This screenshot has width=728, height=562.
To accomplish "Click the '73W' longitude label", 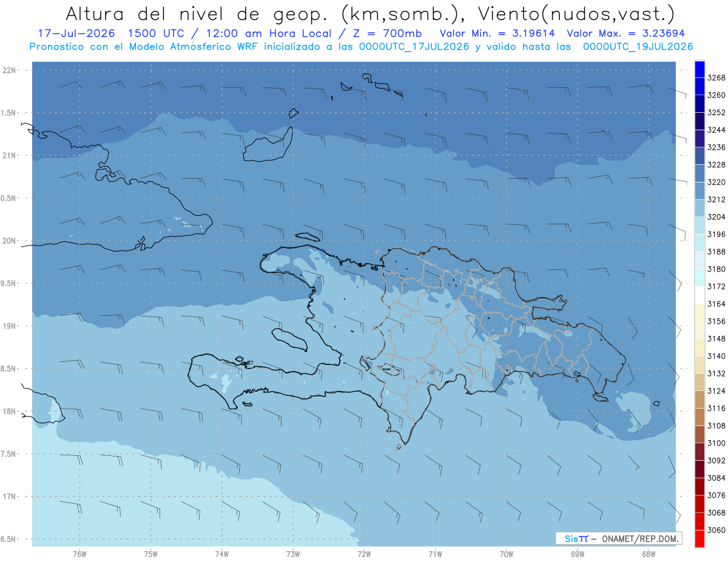I will [x=293, y=554].
